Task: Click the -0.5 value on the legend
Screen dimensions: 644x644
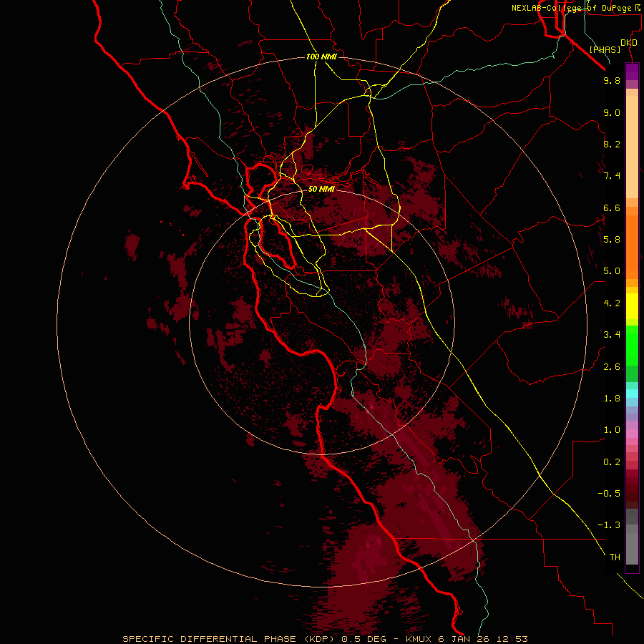Action: pos(609,494)
